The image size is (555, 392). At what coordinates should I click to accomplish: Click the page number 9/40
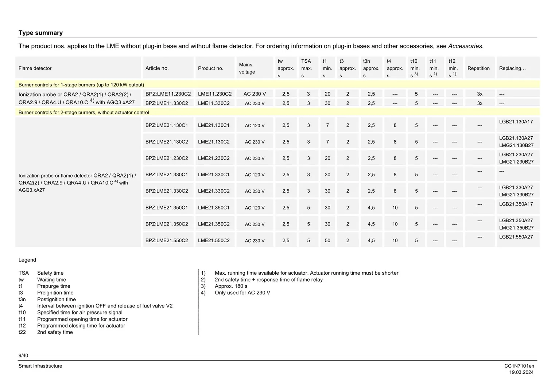pyautogui.click(x=23, y=356)
